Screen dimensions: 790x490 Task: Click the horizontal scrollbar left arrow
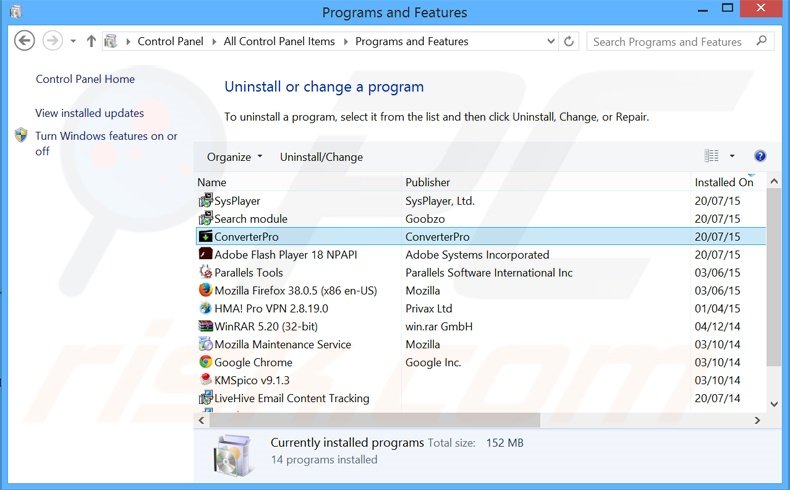tap(202, 420)
